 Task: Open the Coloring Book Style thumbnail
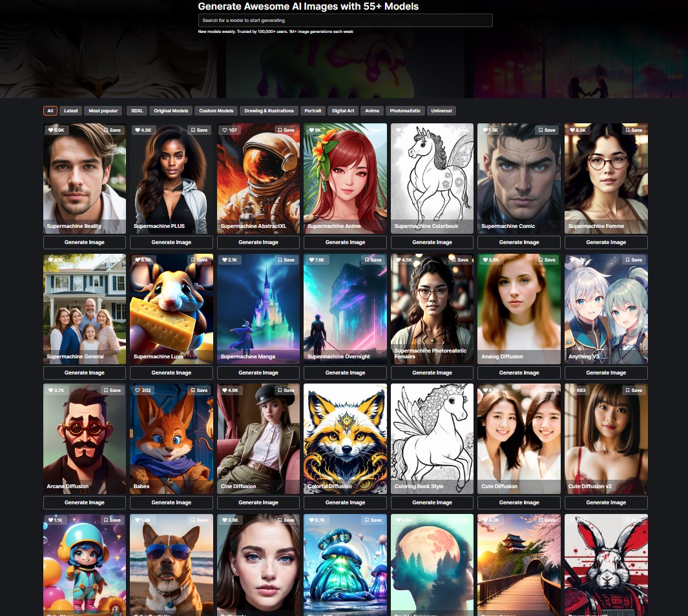[432, 439]
